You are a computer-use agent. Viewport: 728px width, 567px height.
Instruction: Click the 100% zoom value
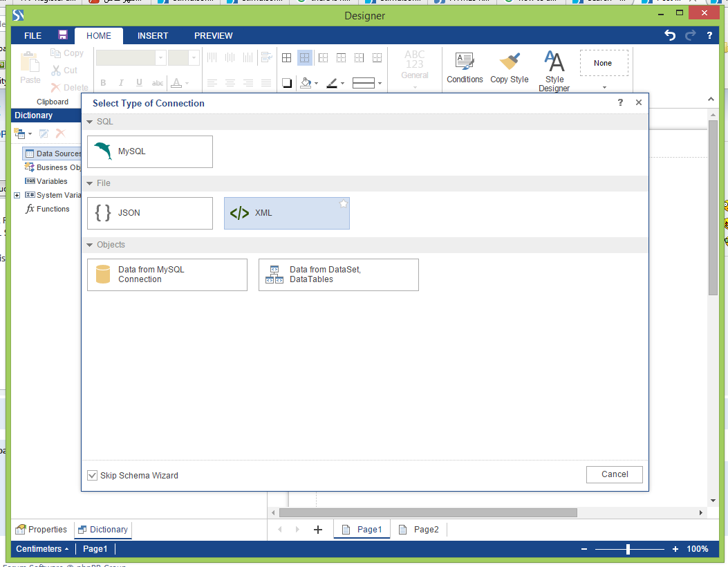click(698, 549)
